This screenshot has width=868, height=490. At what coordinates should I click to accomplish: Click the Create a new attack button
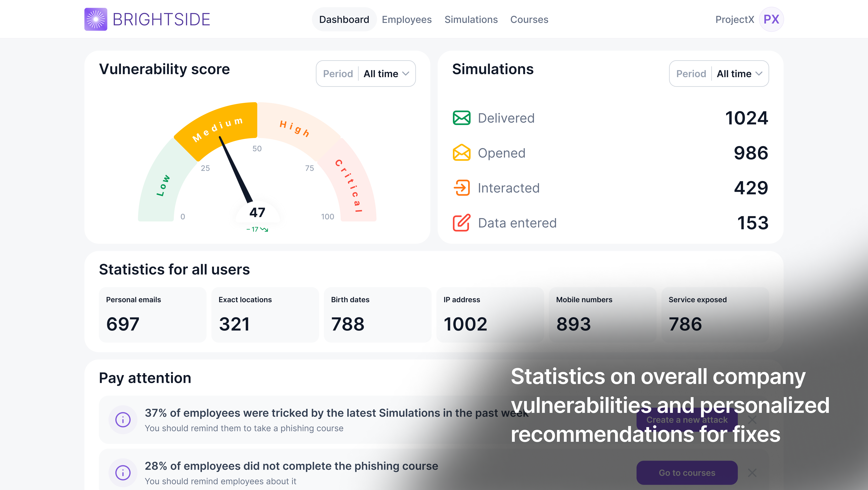click(x=687, y=419)
